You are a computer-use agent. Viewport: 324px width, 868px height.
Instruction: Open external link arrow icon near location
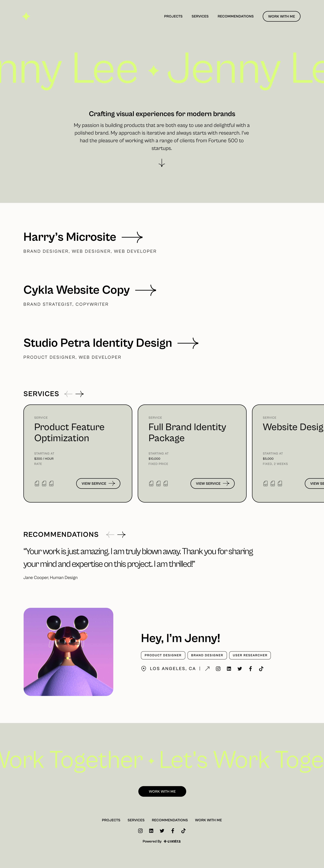[x=207, y=668]
